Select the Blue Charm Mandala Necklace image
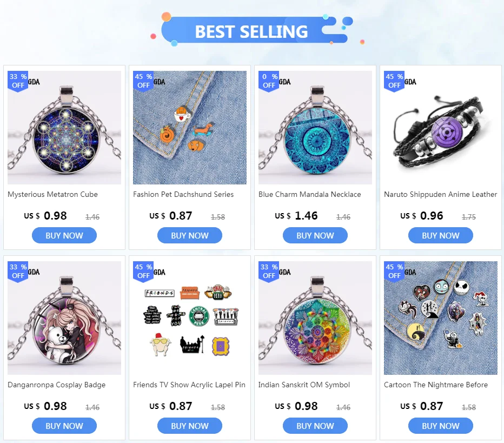This screenshot has height=443, width=504. pyautogui.click(x=315, y=128)
